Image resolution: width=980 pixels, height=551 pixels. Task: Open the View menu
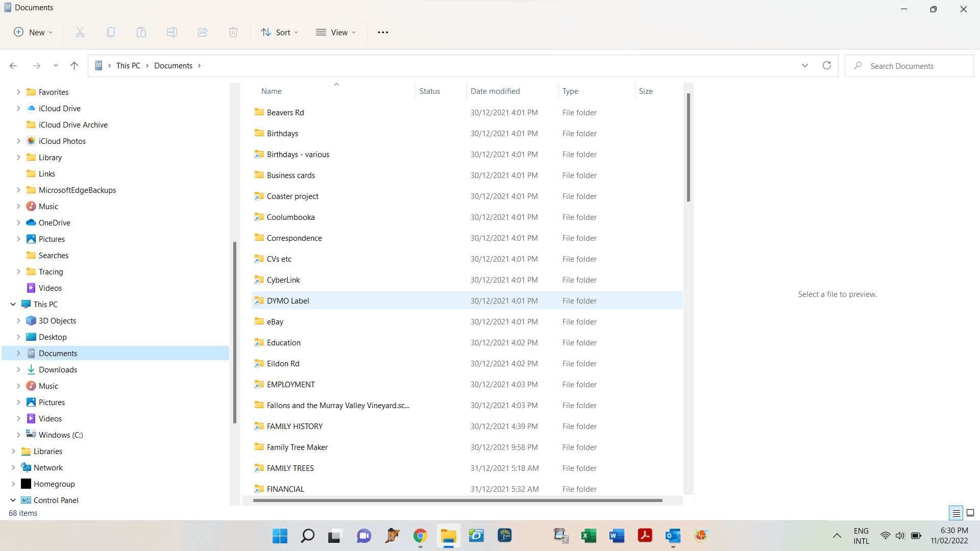click(x=336, y=32)
